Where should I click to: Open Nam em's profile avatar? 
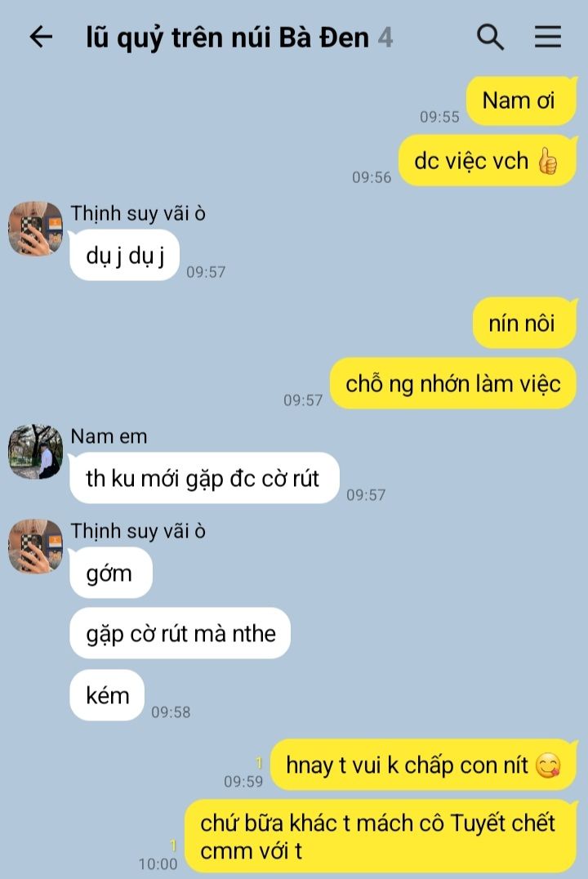(35, 452)
